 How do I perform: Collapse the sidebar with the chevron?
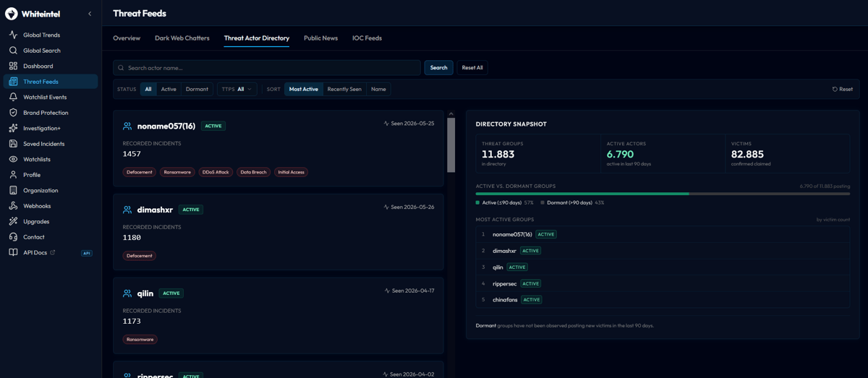click(90, 14)
